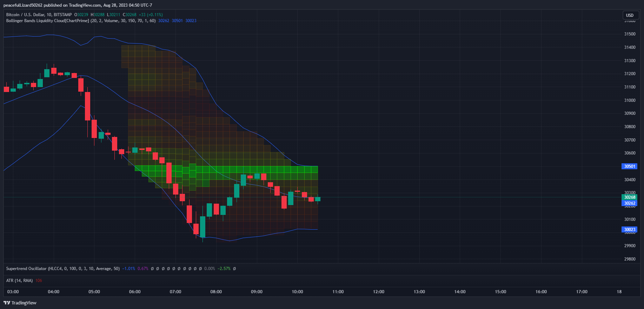Click the 14:00 time axis label
Screen dimensions: 644x309
460,292
